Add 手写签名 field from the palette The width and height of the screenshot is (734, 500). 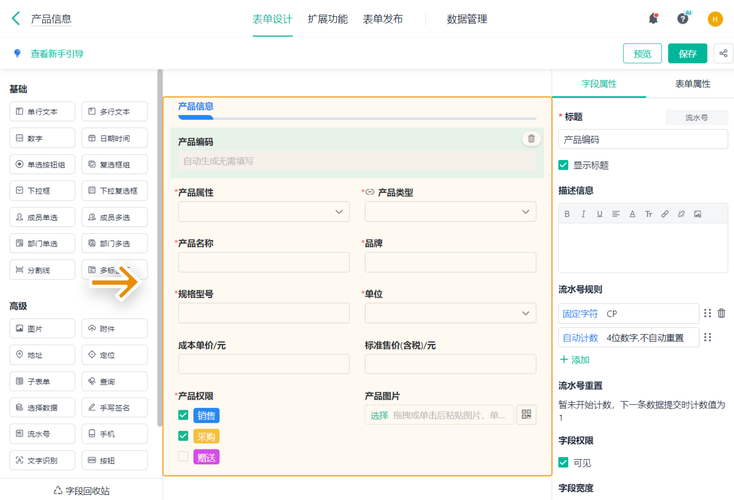point(115,407)
